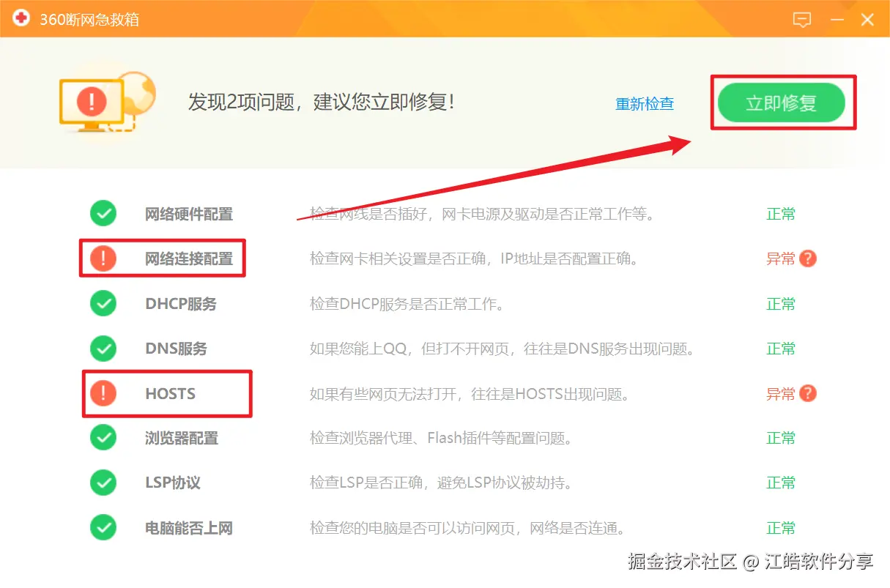This screenshot has width=890, height=588.
Task: Click the 正常 status for DNS服务
Action: 781,349
